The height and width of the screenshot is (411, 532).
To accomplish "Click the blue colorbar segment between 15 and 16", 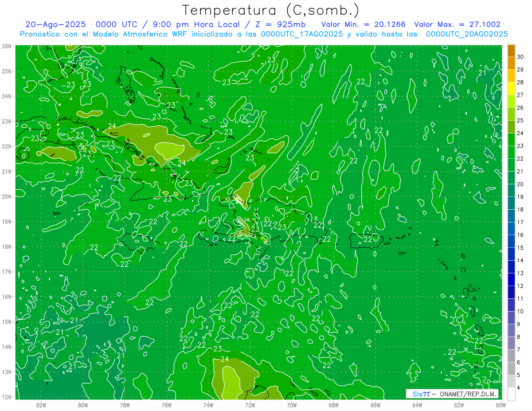I will 511,241.
